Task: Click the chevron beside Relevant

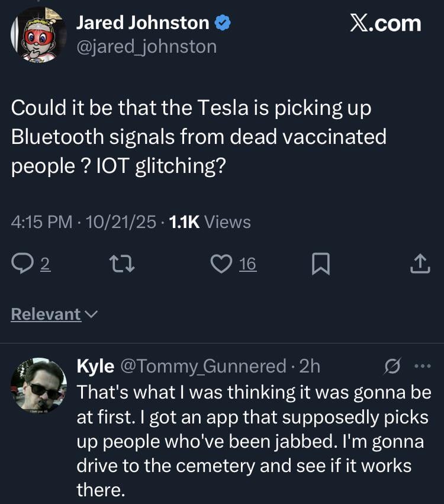Action: click(x=91, y=314)
